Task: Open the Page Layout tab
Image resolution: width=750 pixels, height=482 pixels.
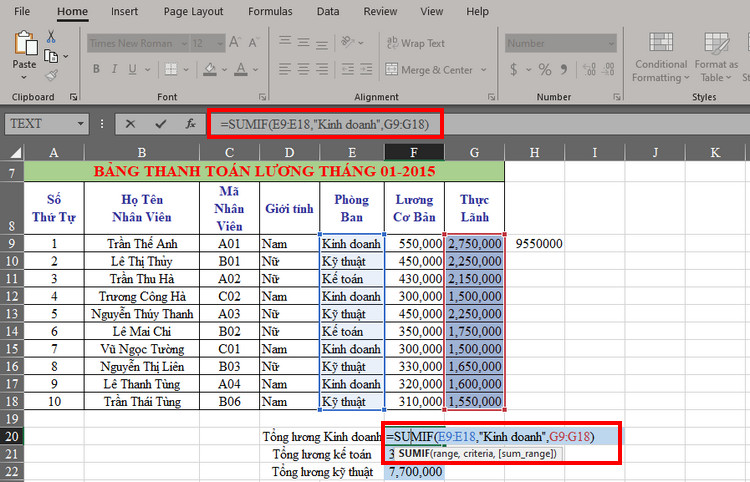Action: [x=193, y=12]
